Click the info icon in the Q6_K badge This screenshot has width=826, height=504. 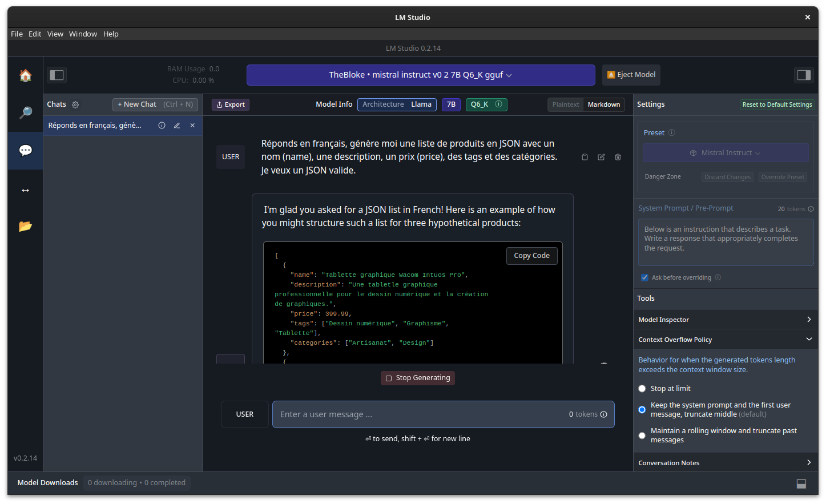tap(498, 104)
